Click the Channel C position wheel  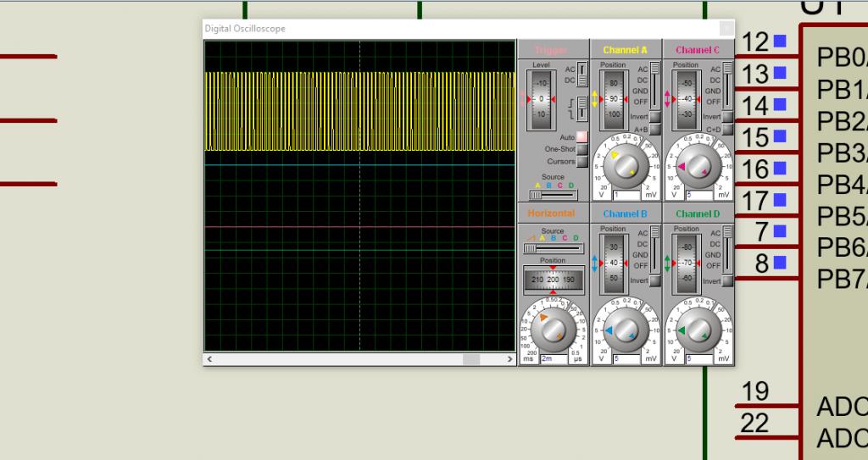[x=687, y=99]
